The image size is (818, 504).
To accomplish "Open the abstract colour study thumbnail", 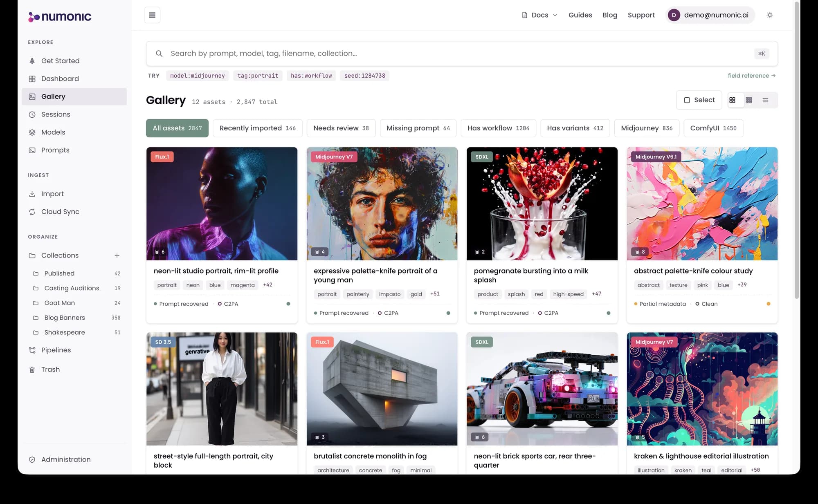I will coord(702,204).
